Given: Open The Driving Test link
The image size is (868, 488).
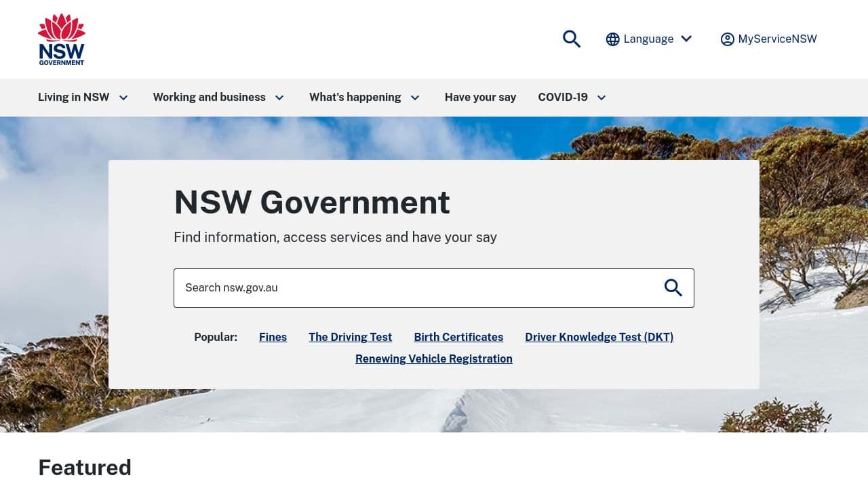Looking at the screenshot, I should (350, 337).
